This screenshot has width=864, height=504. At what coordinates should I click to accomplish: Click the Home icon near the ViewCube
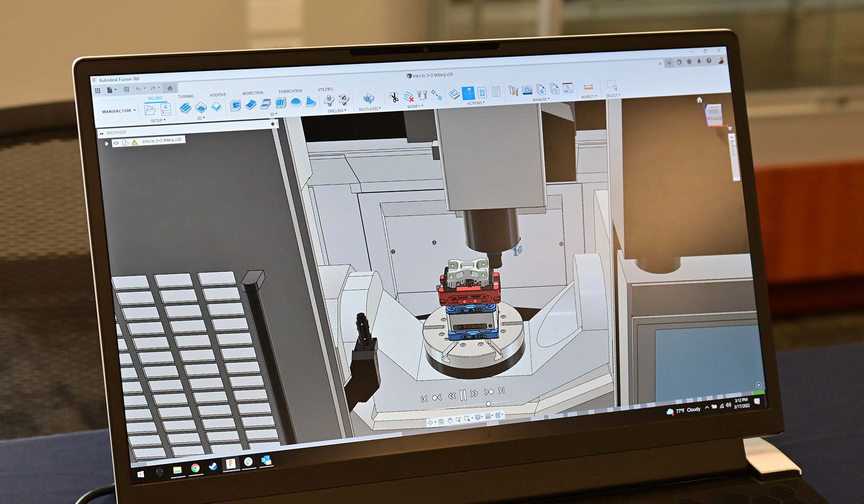click(699, 99)
